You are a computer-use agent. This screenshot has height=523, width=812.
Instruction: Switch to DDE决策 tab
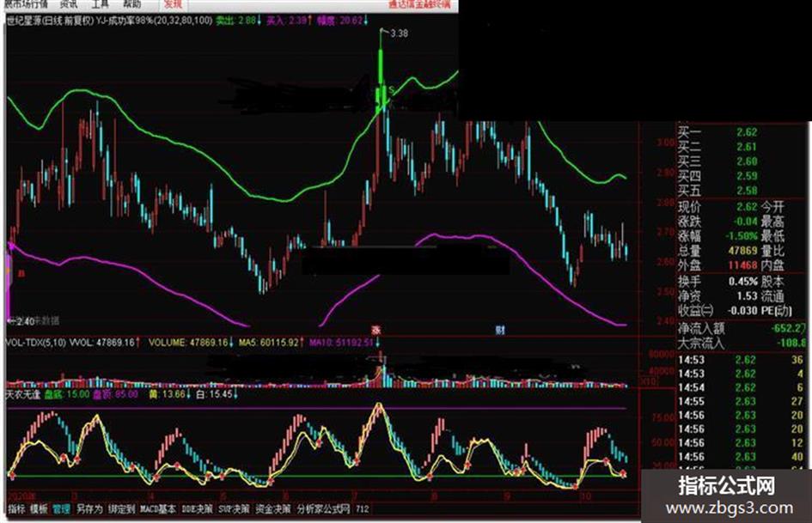pyautogui.click(x=198, y=509)
